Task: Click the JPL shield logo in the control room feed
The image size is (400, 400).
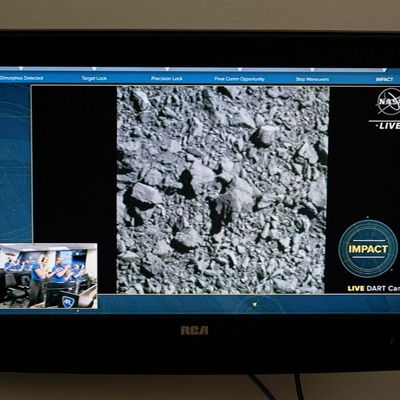Action: pyautogui.click(x=69, y=302)
